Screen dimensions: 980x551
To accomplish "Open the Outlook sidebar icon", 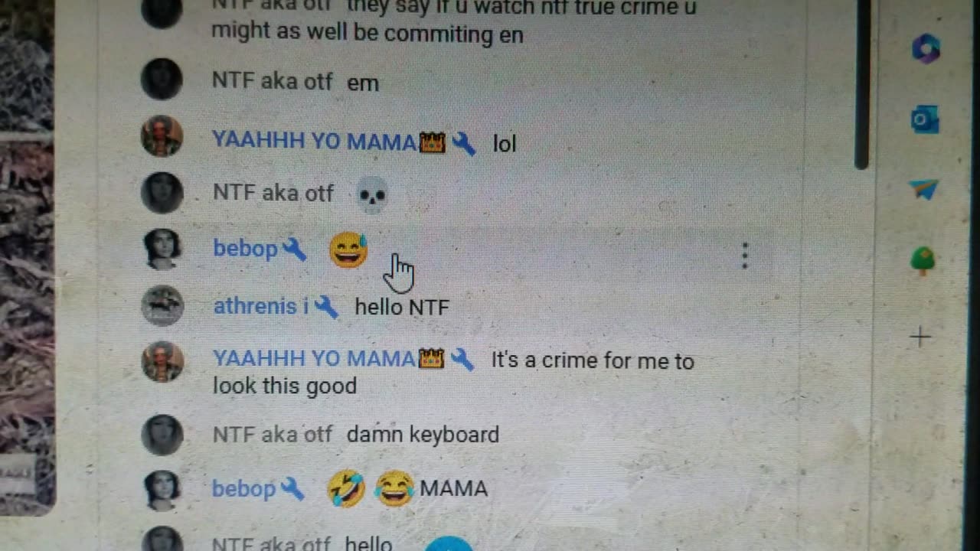I will tap(925, 120).
